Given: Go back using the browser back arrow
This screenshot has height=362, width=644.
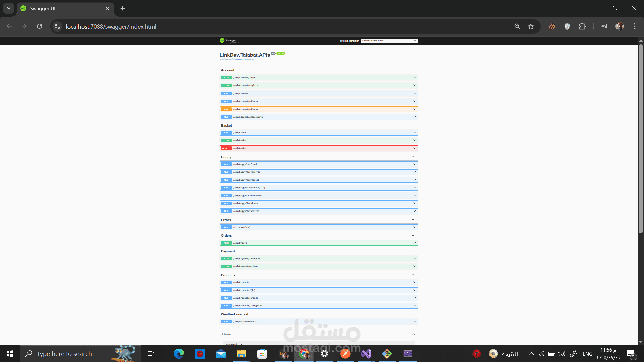Looking at the screenshot, I should click(x=9, y=26).
